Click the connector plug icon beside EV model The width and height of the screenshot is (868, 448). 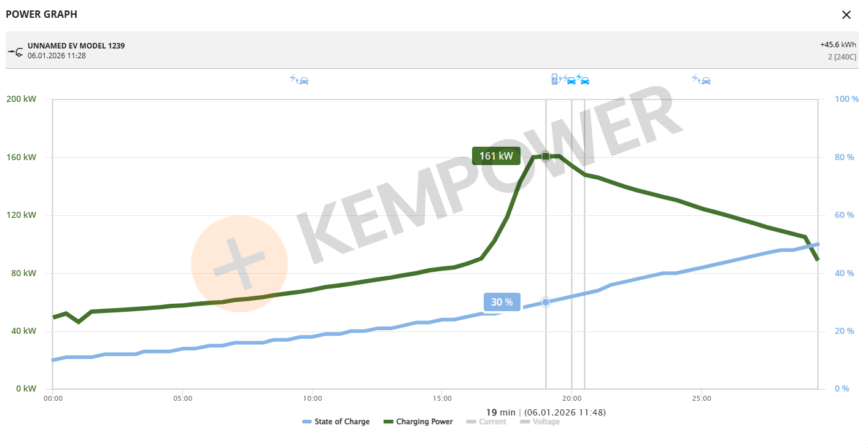pyautogui.click(x=15, y=51)
